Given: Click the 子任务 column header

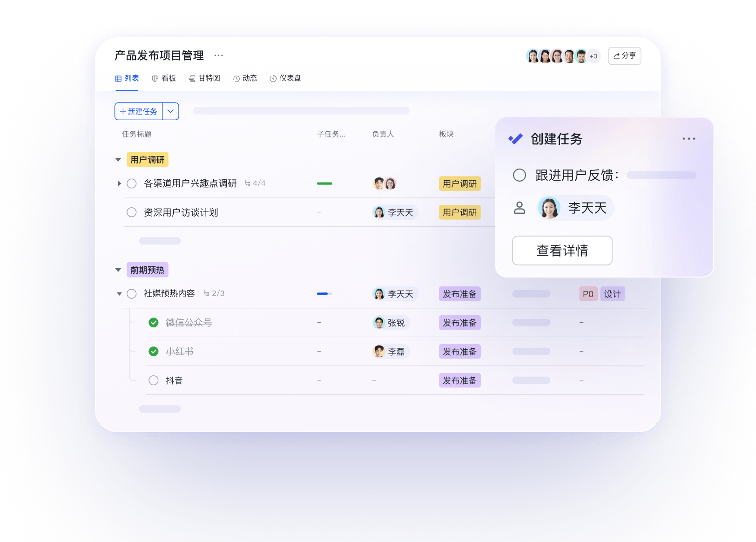Looking at the screenshot, I should [331, 134].
